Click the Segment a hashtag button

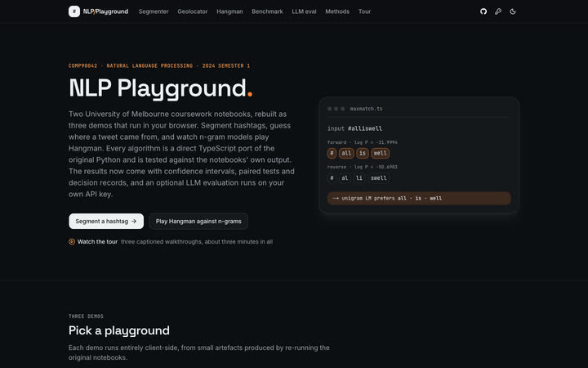pos(106,221)
